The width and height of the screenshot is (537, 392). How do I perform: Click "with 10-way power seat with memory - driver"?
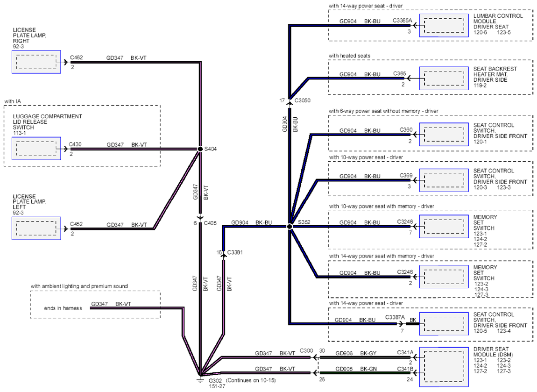click(x=382, y=207)
